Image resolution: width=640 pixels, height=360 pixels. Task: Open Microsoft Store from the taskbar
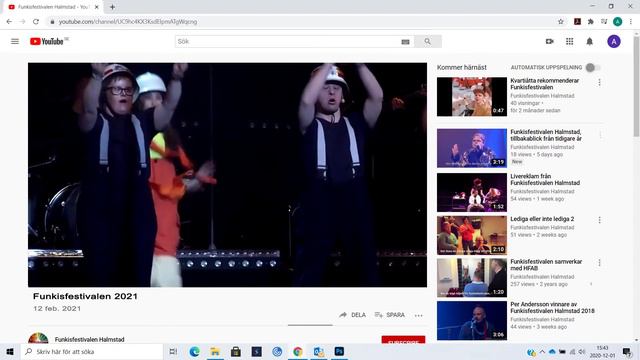pos(236,351)
